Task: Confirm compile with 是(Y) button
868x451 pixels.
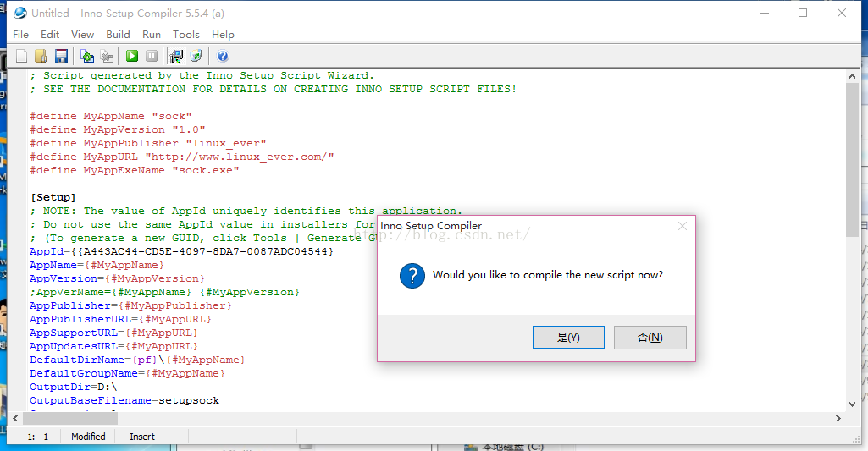Action: pyautogui.click(x=568, y=338)
